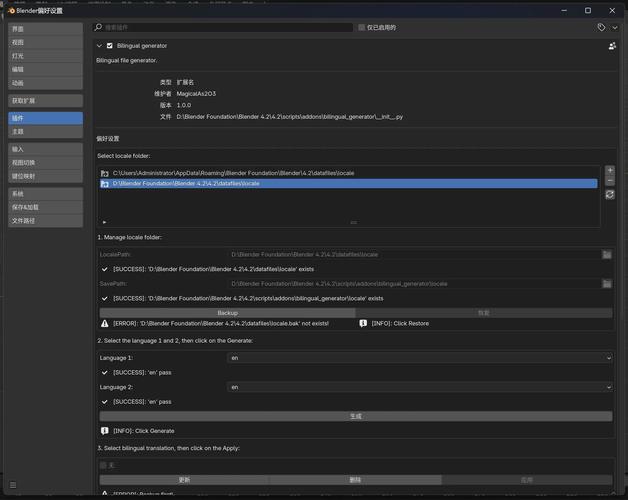The width and height of the screenshot is (628, 500).
Task: Open the 动画 (Animation) preferences tab
Action: point(45,83)
